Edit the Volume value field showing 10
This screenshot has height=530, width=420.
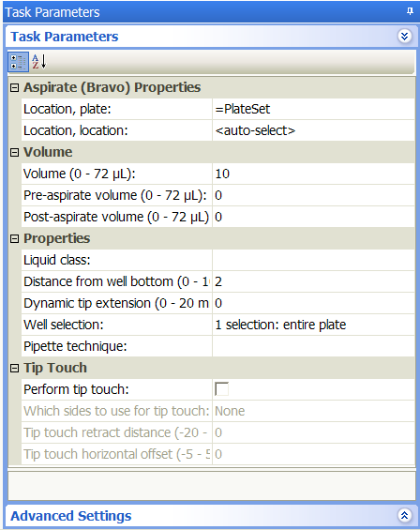tap(313, 174)
